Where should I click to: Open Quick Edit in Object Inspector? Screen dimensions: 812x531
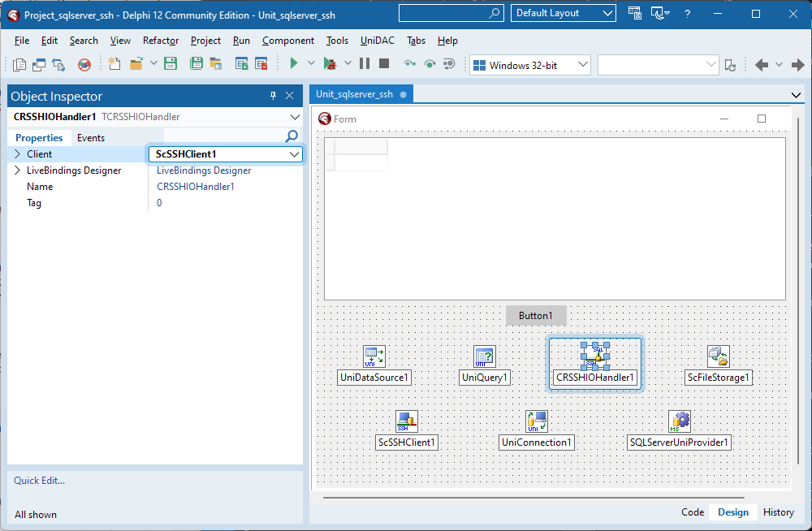click(x=39, y=481)
